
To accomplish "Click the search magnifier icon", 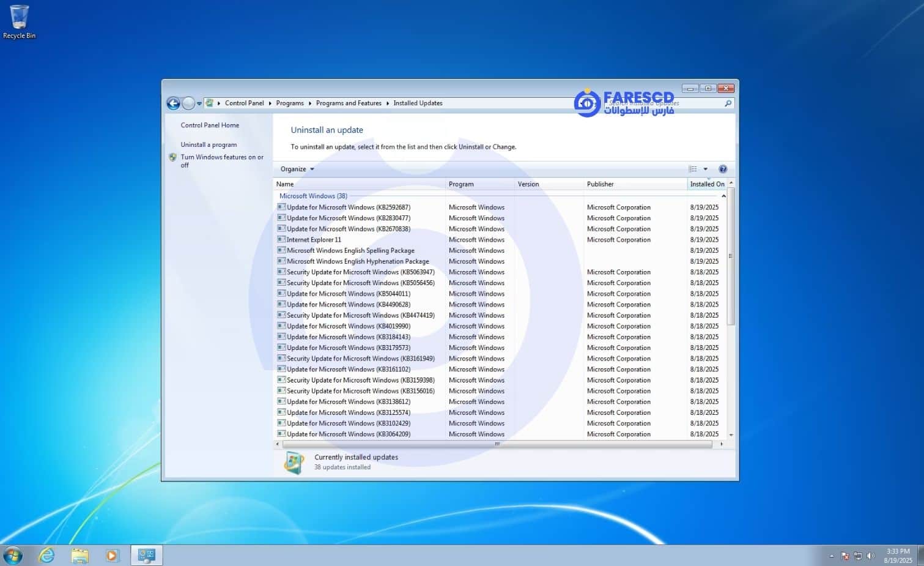I will click(x=728, y=103).
